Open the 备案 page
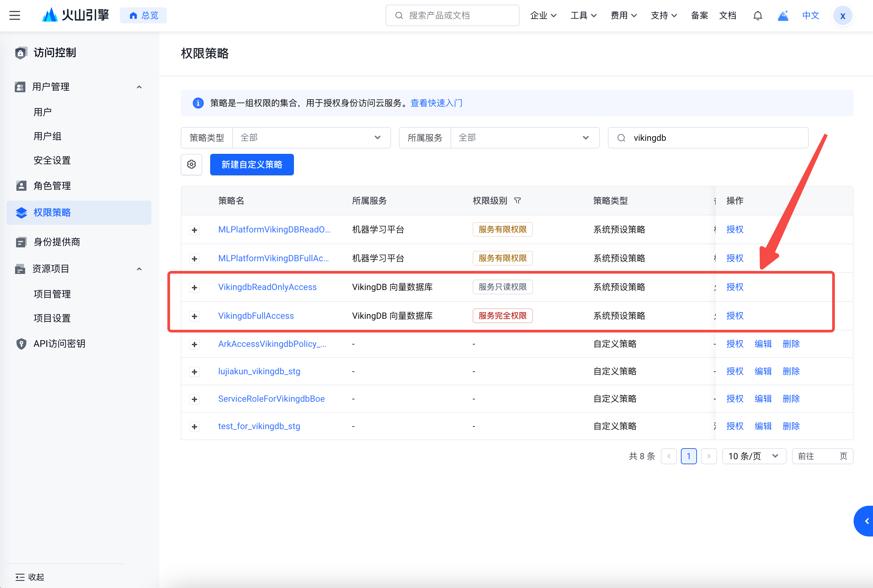Viewport: 873px width, 588px height. (x=699, y=15)
